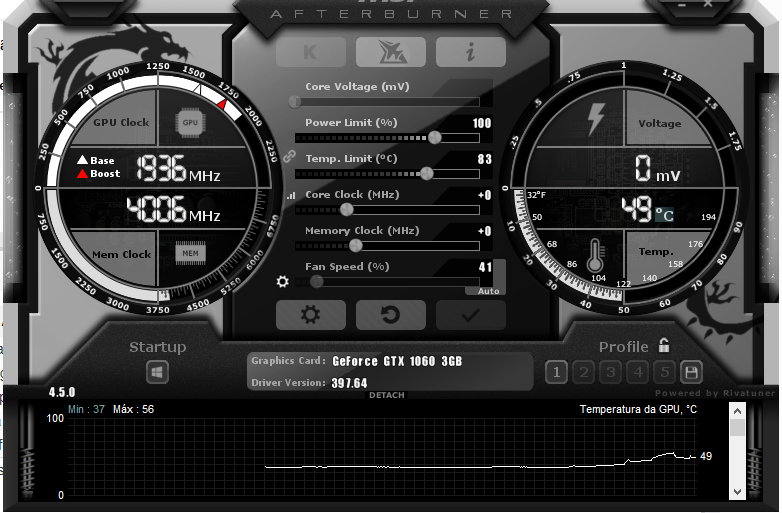
Task: Toggle the Profile lock icon
Action: coord(664,345)
